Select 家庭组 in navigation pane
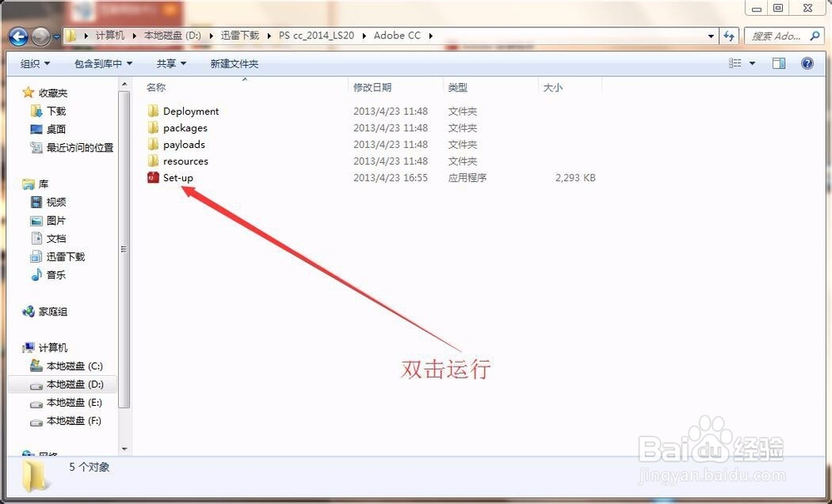 (x=53, y=311)
